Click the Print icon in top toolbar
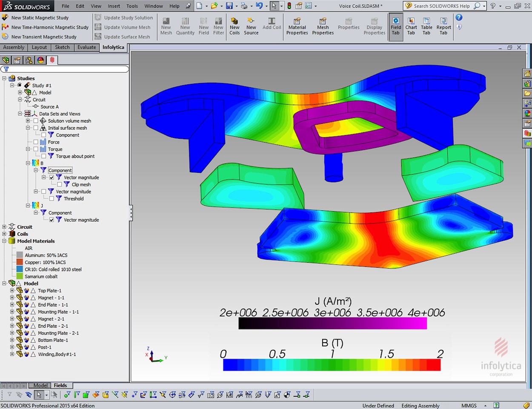532x409 pixels. point(244,6)
